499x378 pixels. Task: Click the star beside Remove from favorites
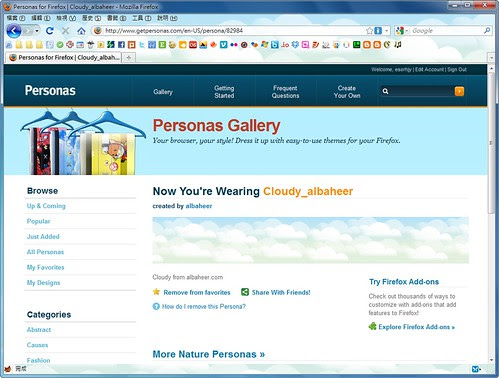(156, 292)
